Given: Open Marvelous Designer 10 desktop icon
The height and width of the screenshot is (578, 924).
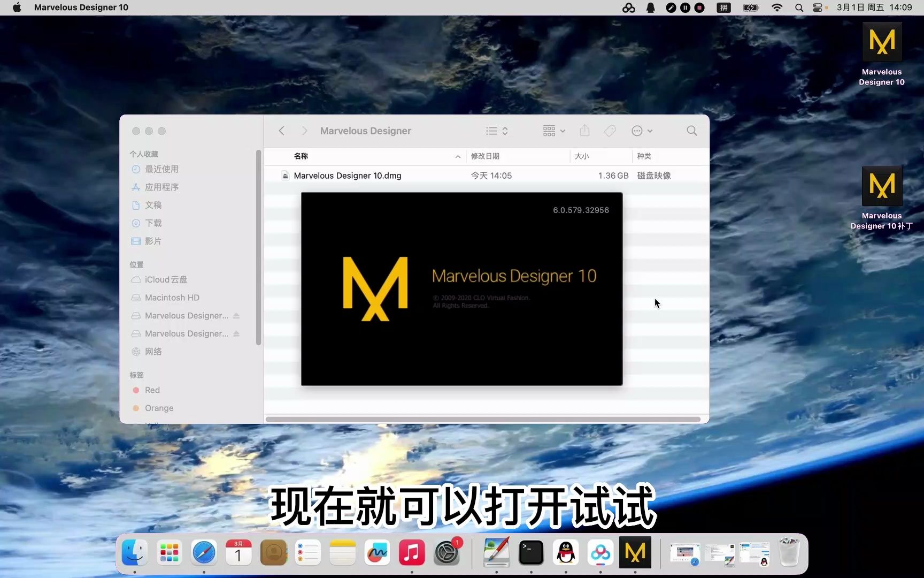Looking at the screenshot, I should 882,54.
